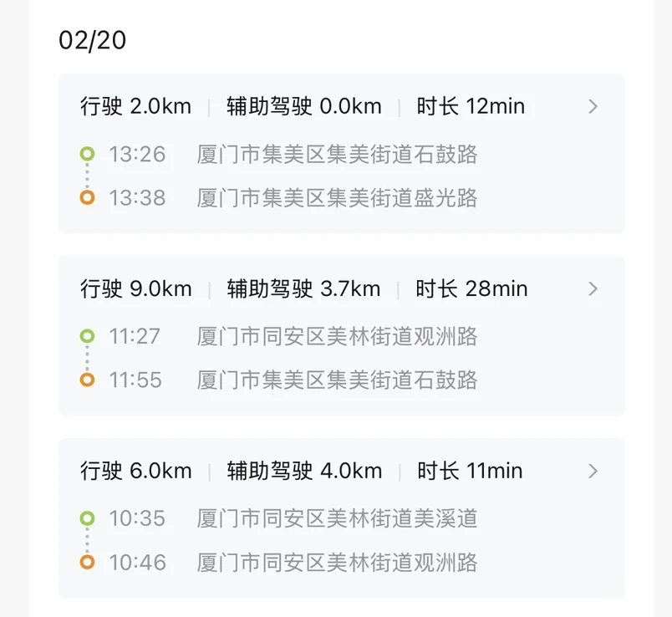
Task: Click green start marker at 10:35
Action: pyautogui.click(x=87, y=518)
